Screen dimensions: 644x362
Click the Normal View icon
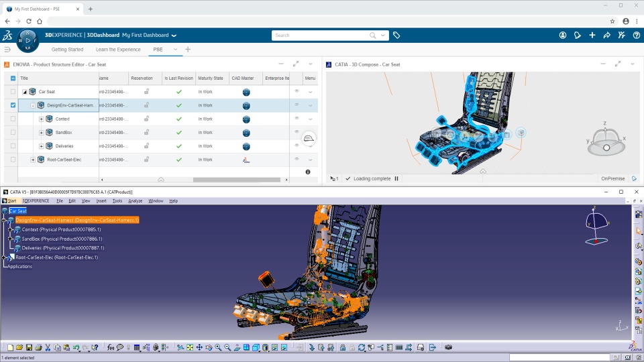click(x=237, y=348)
